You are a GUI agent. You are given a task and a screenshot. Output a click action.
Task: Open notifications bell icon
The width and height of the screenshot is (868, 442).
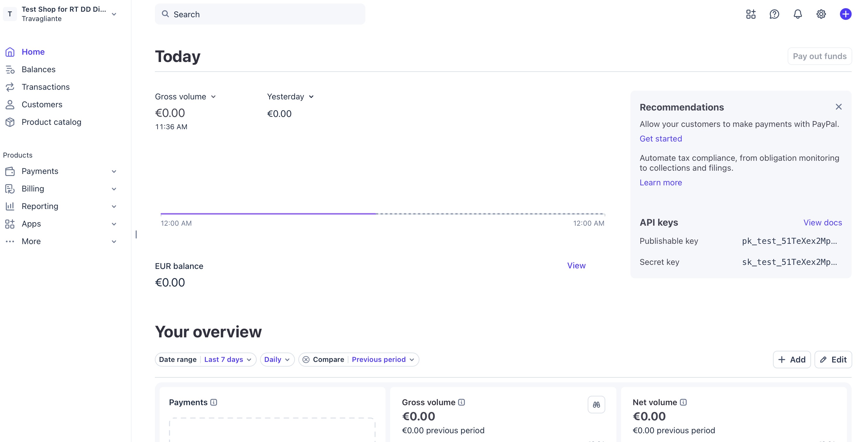pos(798,14)
